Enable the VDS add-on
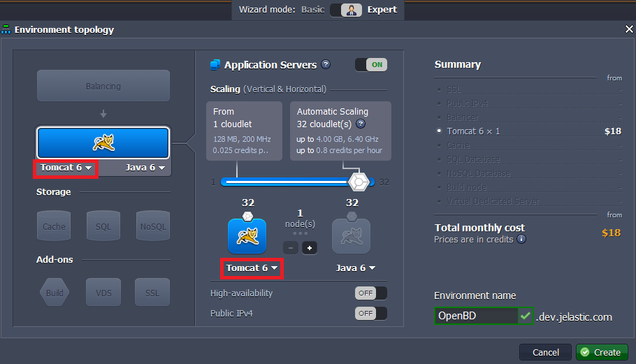The height and width of the screenshot is (364, 636). click(x=103, y=292)
